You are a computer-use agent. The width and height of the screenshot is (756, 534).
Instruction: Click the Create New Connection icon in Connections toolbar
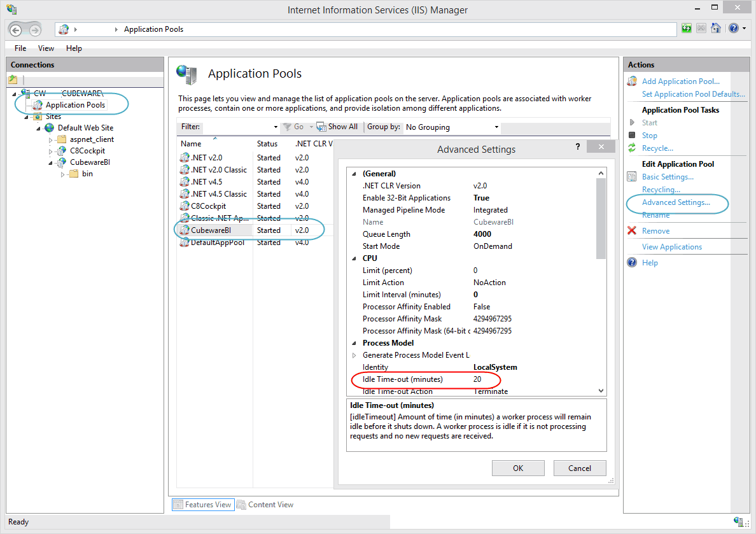pos(13,80)
